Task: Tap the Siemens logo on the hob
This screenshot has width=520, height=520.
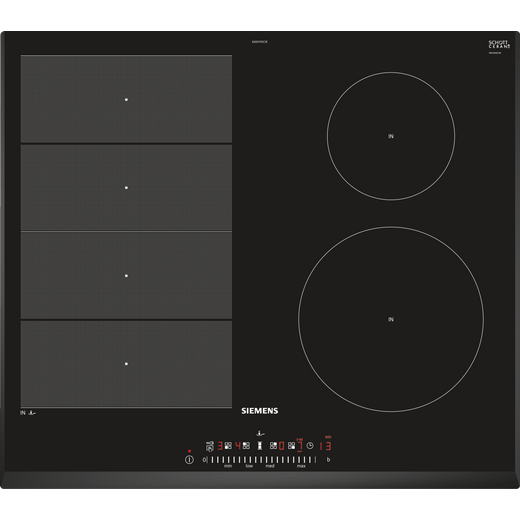Action: [x=260, y=411]
